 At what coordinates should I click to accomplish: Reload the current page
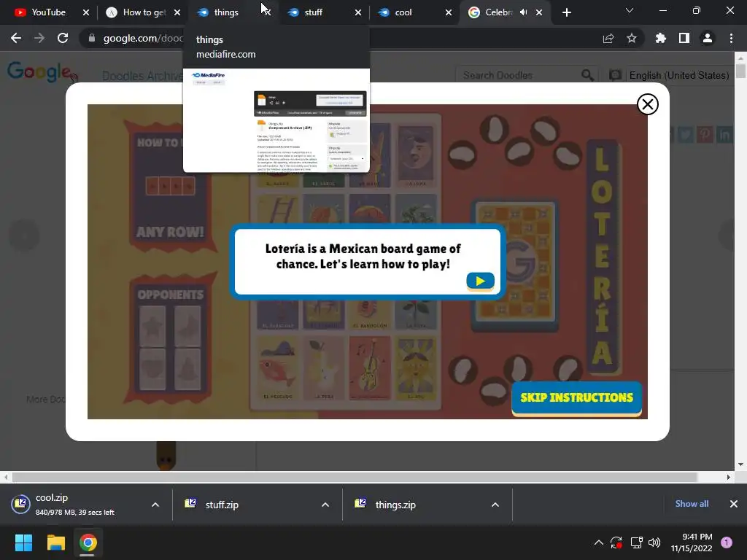point(63,38)
